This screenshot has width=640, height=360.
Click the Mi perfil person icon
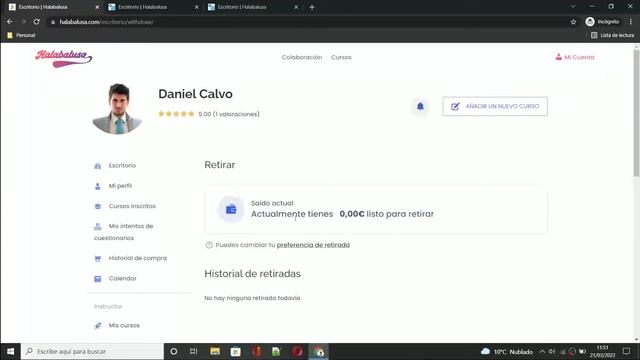click(x=98, y=186)
